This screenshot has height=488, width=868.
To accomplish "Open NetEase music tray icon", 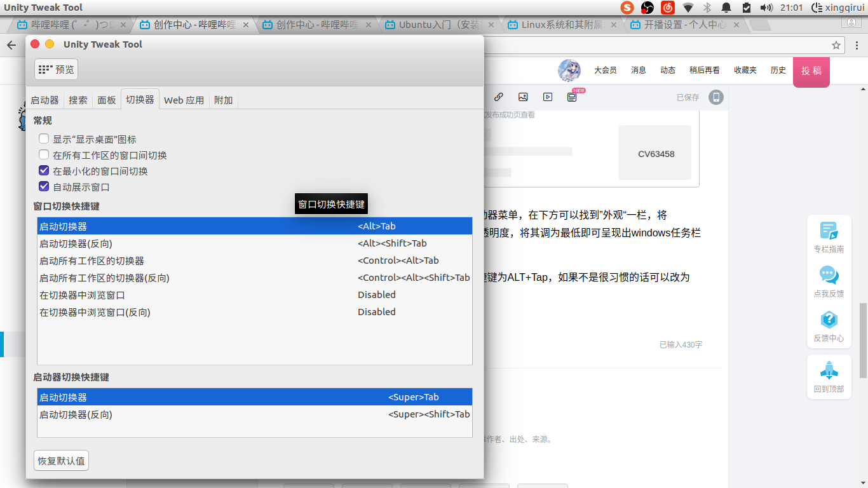I will [x=667, y=8].
